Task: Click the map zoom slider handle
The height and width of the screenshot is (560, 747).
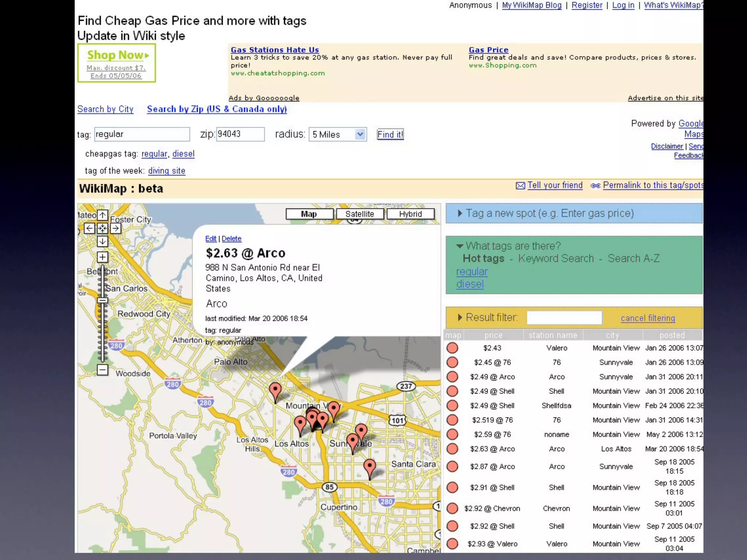Action: (x=102, y=300)
